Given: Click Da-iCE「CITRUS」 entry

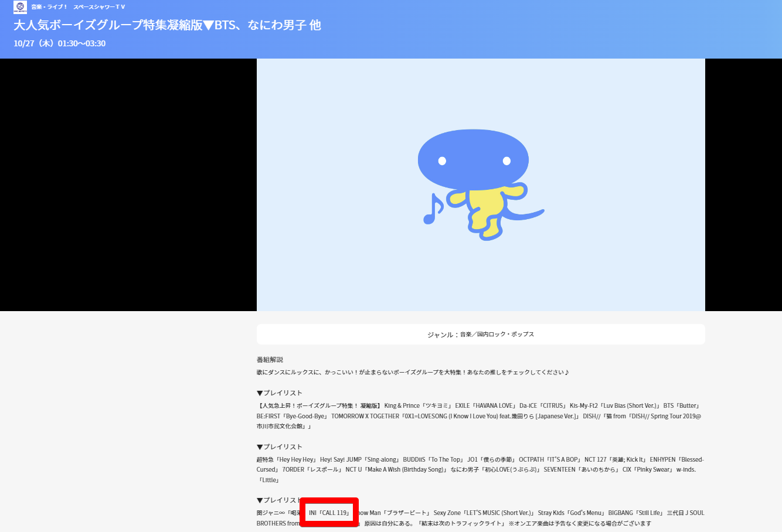Looking at the screenshot, I should click(x=543, y=406).
